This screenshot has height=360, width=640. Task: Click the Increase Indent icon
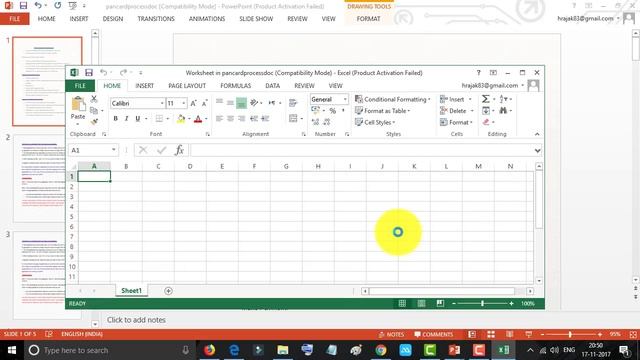tap(265, 118)
